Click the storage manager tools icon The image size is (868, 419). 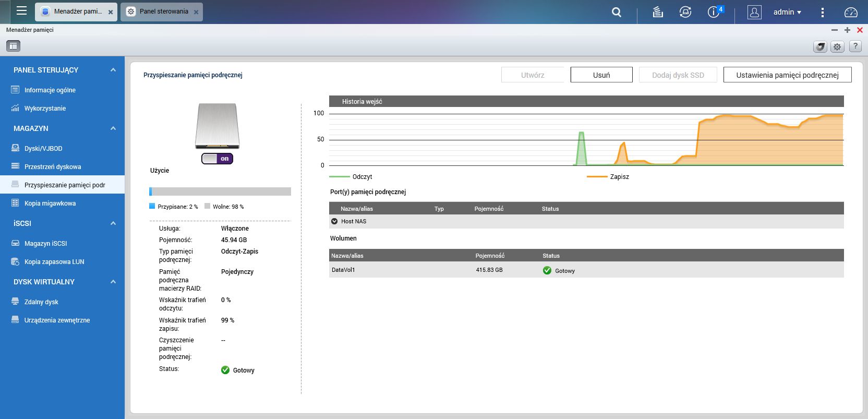click(821, 46)
